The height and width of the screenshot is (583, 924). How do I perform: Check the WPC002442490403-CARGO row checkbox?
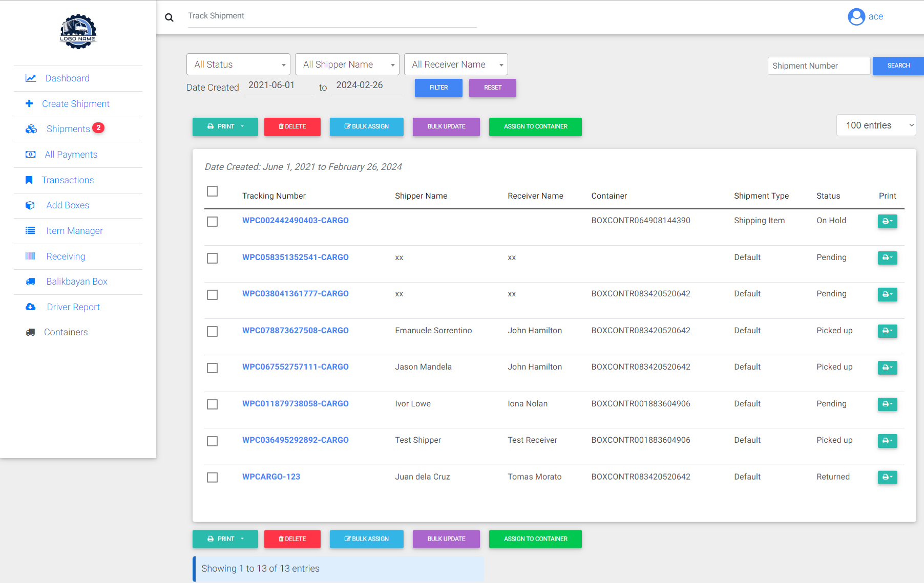[x=212, y=222]
